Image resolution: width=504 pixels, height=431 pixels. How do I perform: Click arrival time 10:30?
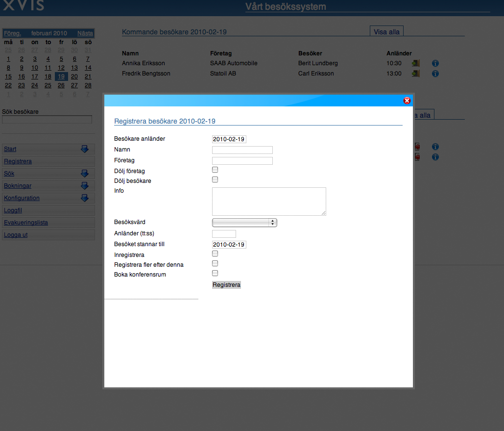point(394,63)
